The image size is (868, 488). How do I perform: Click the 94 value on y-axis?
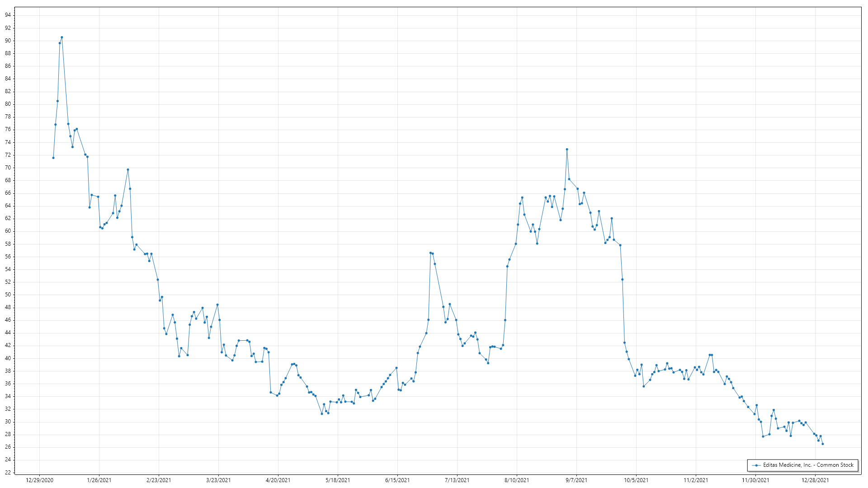click(8, 15)
